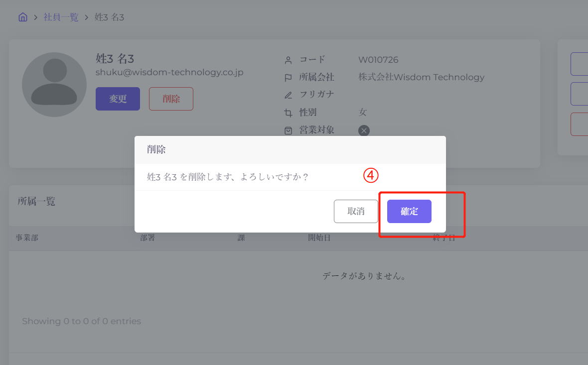Viewport: 588px width, 365px height.
Task: Cancel the dialog with 取消
Action: pyautogui.click(x=356, y=212)
